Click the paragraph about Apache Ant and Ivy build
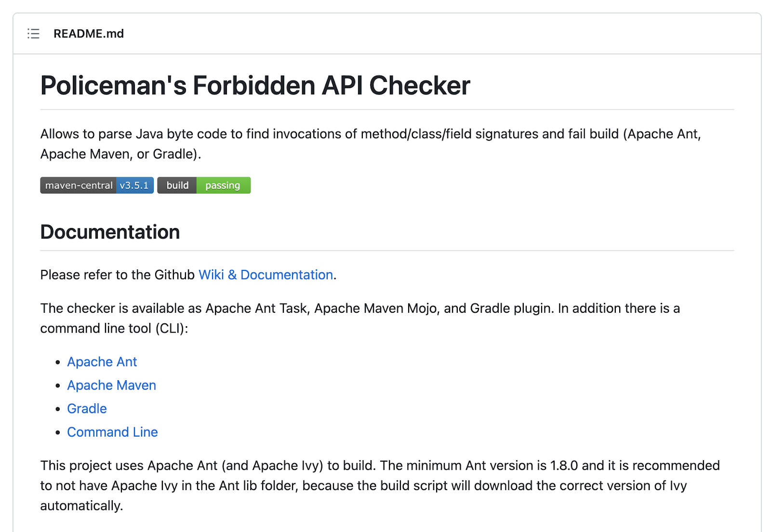 [380, 486]
